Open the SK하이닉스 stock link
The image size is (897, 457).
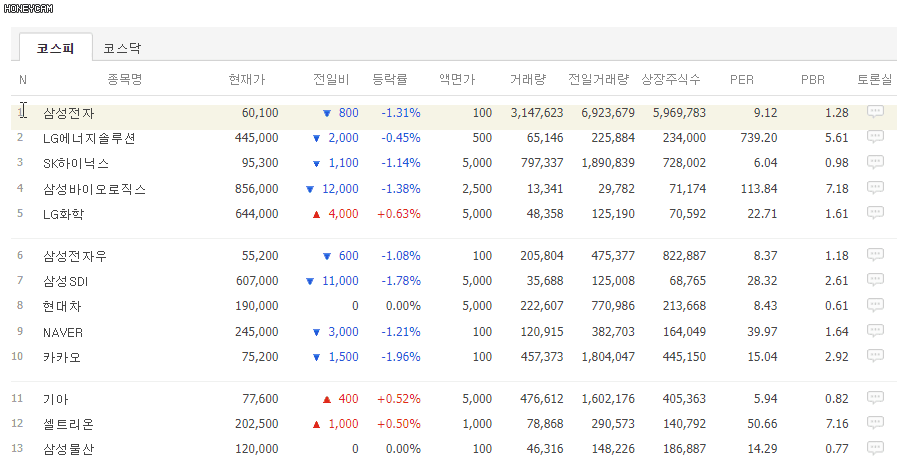pyautogui.click(x=76, y=164)
